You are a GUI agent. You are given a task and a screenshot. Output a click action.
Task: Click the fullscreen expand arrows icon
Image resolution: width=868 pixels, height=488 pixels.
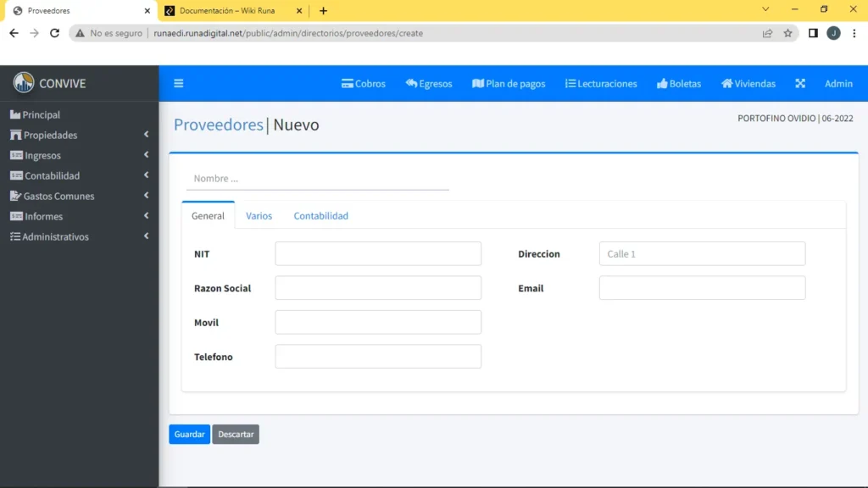point(800,84)
